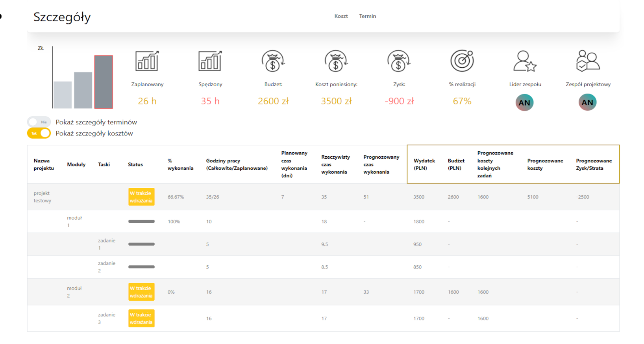The image size is (644, 344).
Task: Click the Zaplanowany hours chart icon
Action: coord(147,61)
